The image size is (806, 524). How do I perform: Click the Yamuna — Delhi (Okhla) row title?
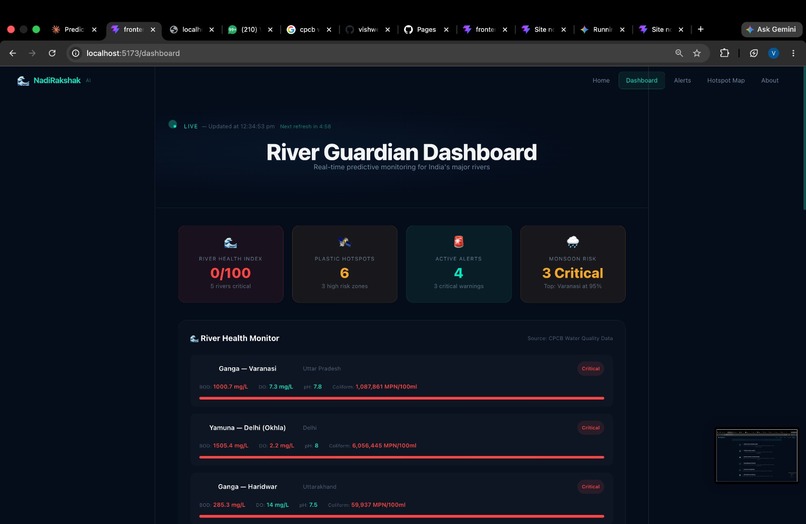tap(247, 428)
